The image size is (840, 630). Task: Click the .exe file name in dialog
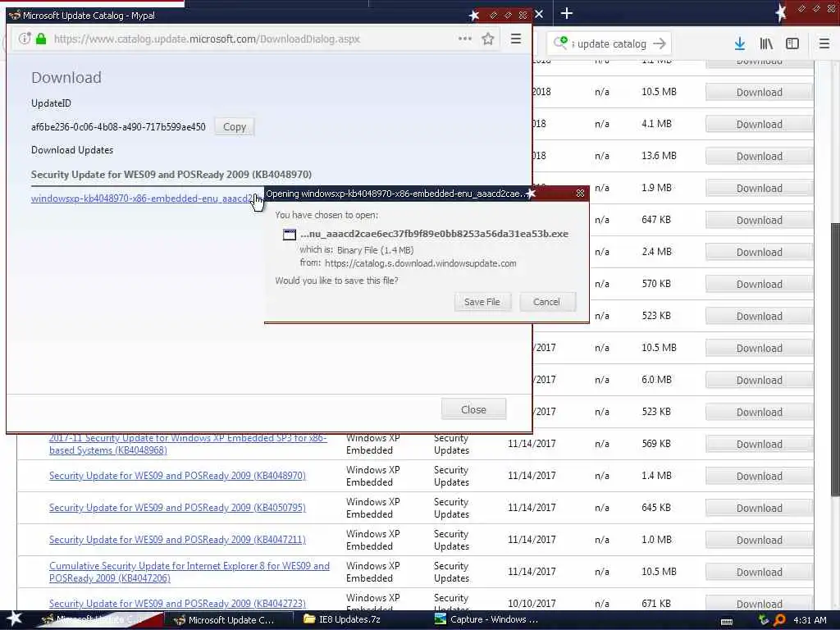[x=434, y=234]
